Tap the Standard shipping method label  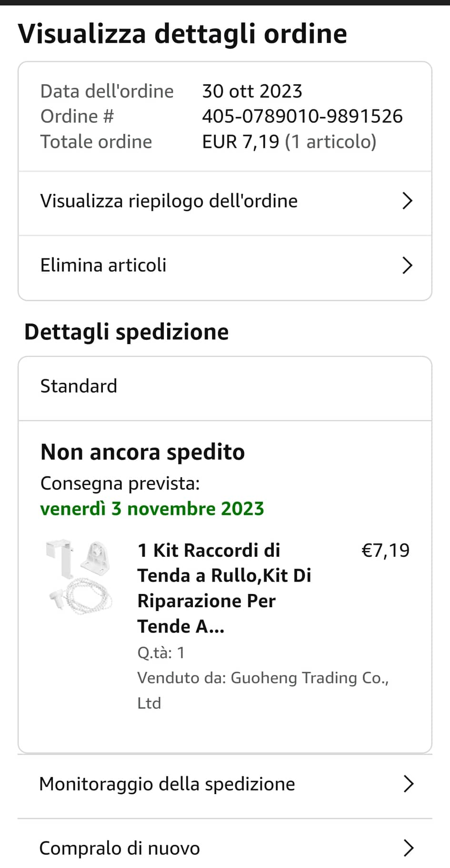79,386
